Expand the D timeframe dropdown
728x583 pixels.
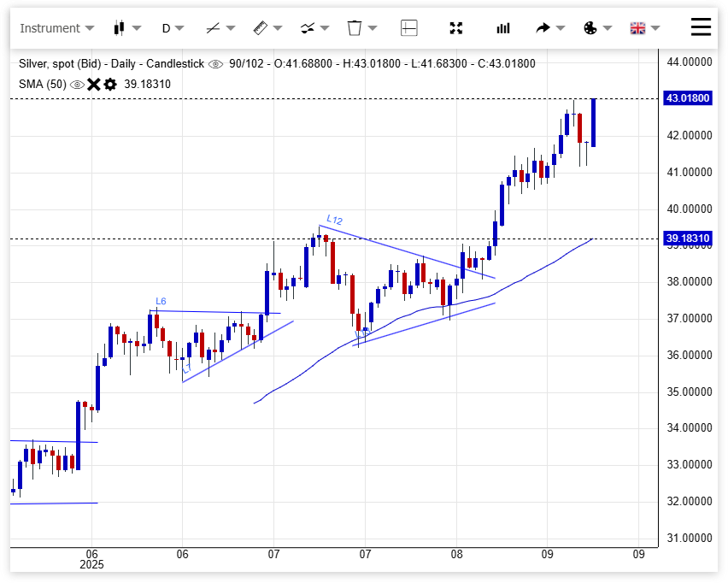pyautogui.click(x=173, y=28)
